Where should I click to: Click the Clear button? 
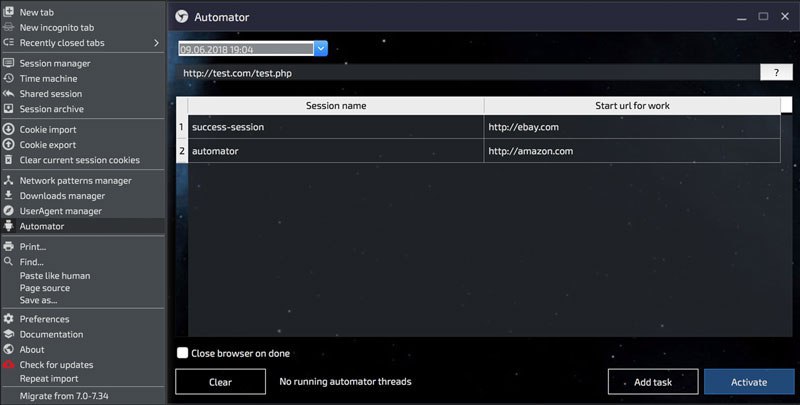[x=220, y=382]
